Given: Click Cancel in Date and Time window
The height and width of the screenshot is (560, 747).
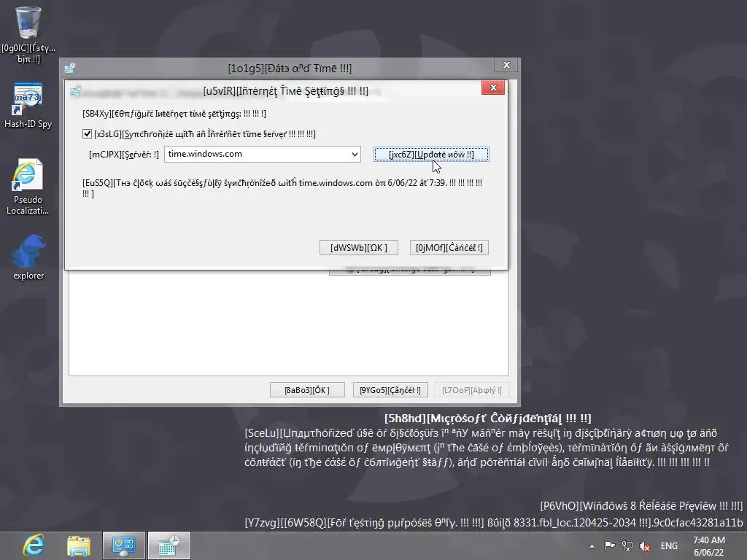Looking at the screenshot, I should click(390, 390).
